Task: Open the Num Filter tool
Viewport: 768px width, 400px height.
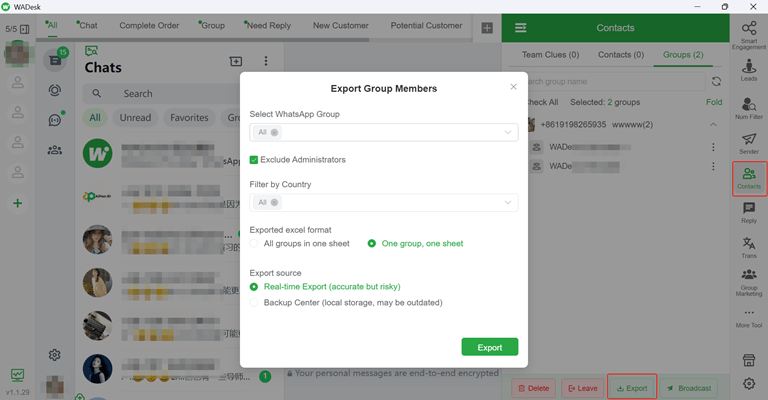Action: click(x=748, y=108)
